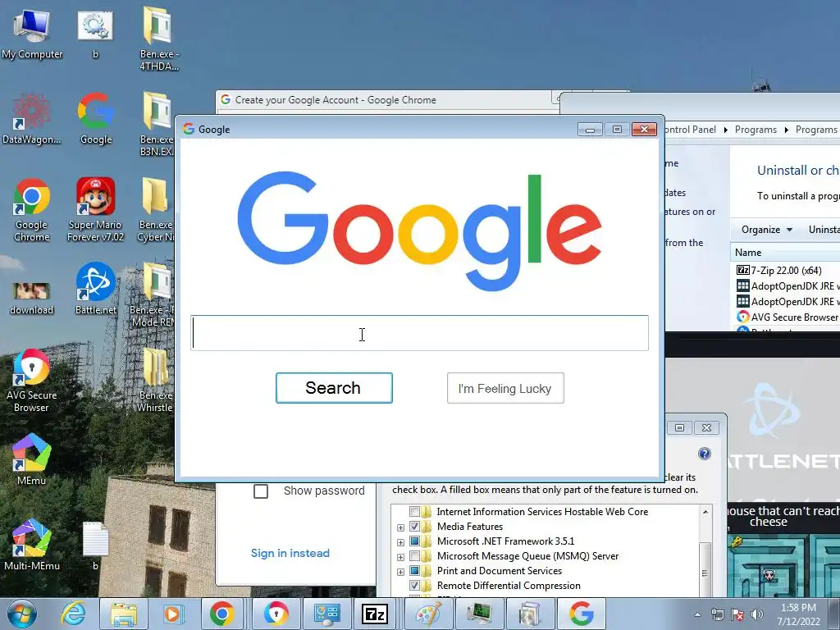
Task: Launch the Battle.net desktop shortcut
Action: pyautogui.click(x=96, y=288)
